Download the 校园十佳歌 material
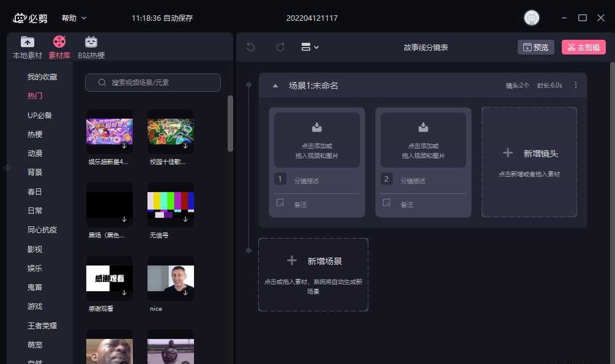 [x=185, y=146]
